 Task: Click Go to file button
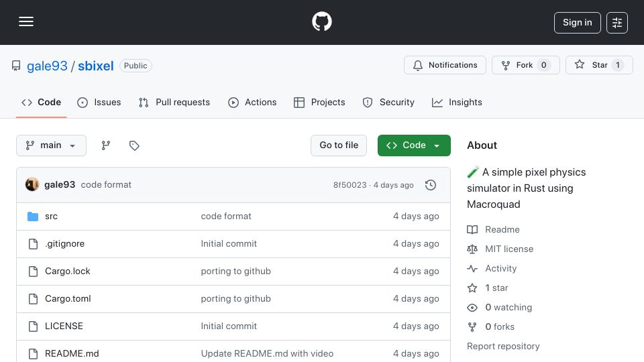point(338,145)
